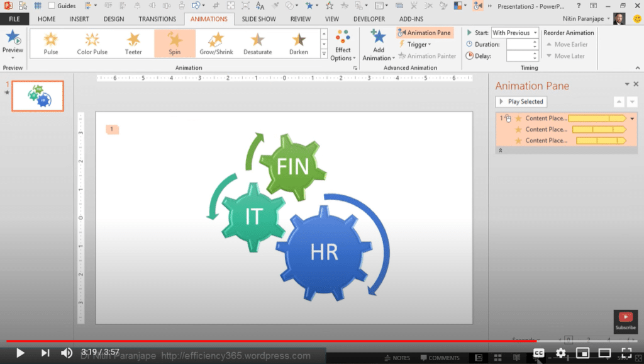
Task: Open the efficiency365.wordpress.com link
Action: [236, 355]
